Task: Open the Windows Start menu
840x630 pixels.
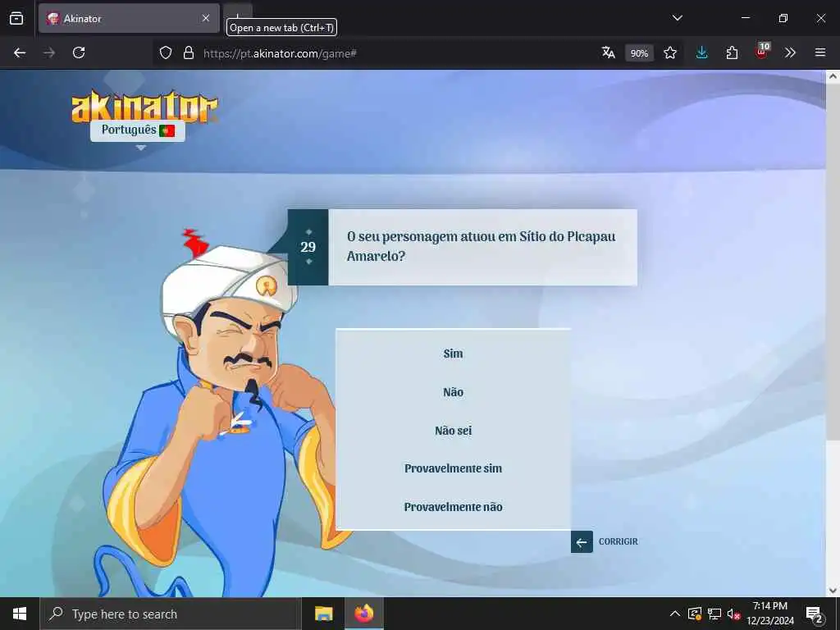Action: click(x=20, y=614)
